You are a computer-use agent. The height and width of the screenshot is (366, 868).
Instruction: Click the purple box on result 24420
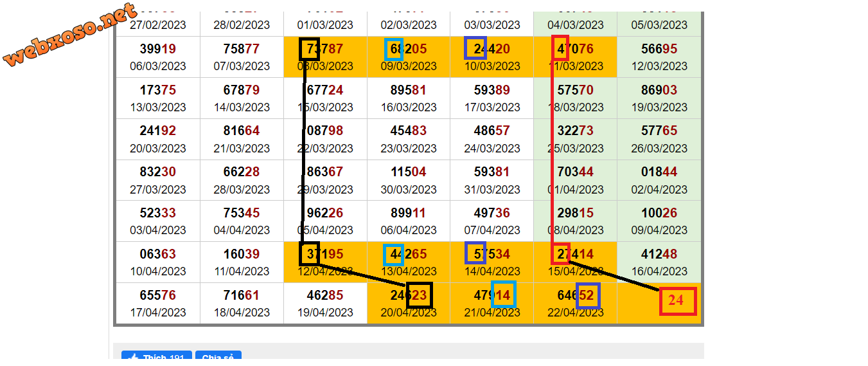475,49
